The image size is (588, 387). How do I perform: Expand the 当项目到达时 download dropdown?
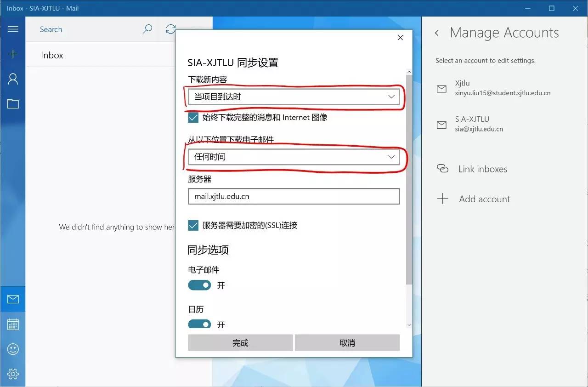(x=294, y=97)
